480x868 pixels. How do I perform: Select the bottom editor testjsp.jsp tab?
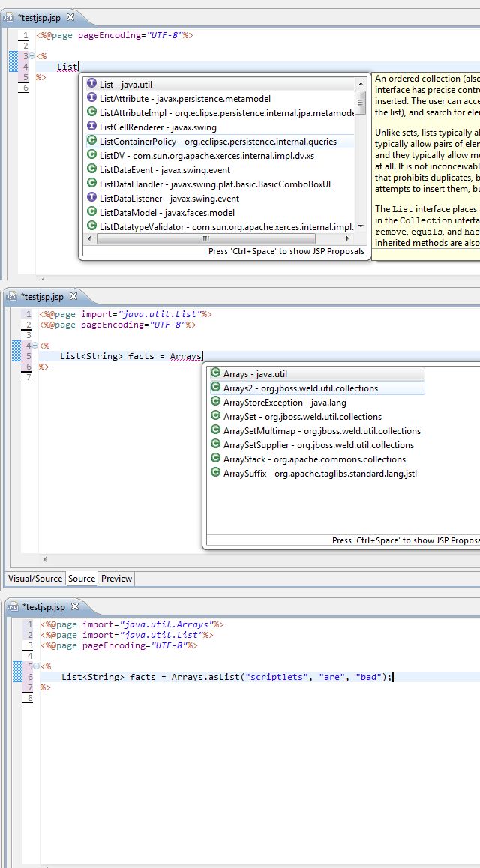tap(43, 607)
